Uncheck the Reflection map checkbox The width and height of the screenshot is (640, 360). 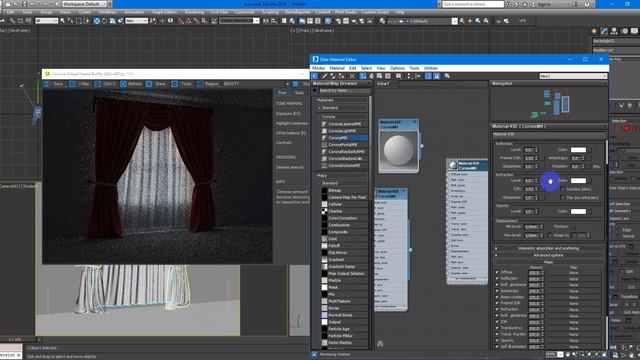(x=497, y=278)
